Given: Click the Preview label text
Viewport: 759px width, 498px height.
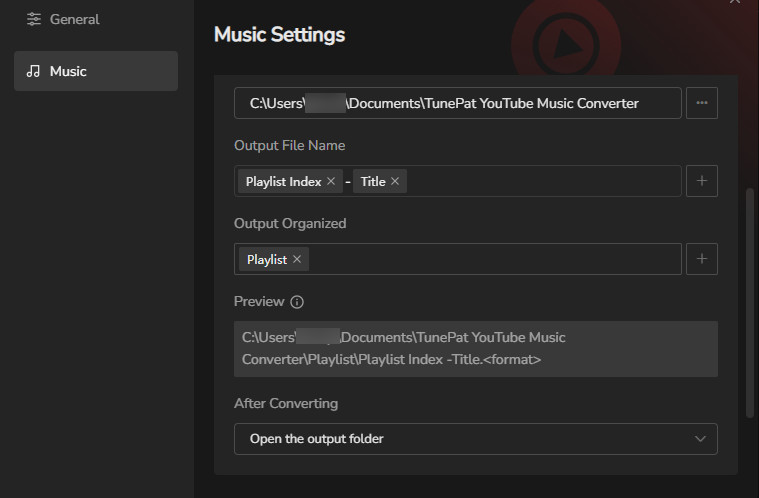Looking at the screenshot, I should click(258, 302).
